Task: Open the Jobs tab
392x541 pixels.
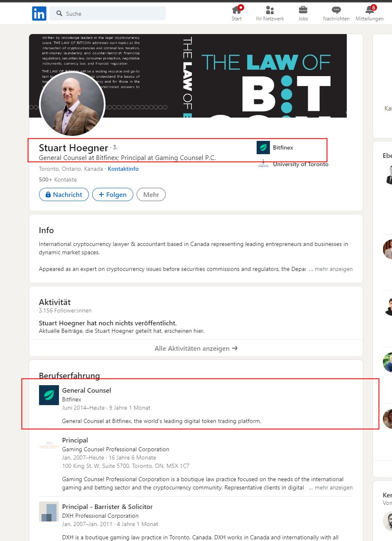Action: coord(303,13)
